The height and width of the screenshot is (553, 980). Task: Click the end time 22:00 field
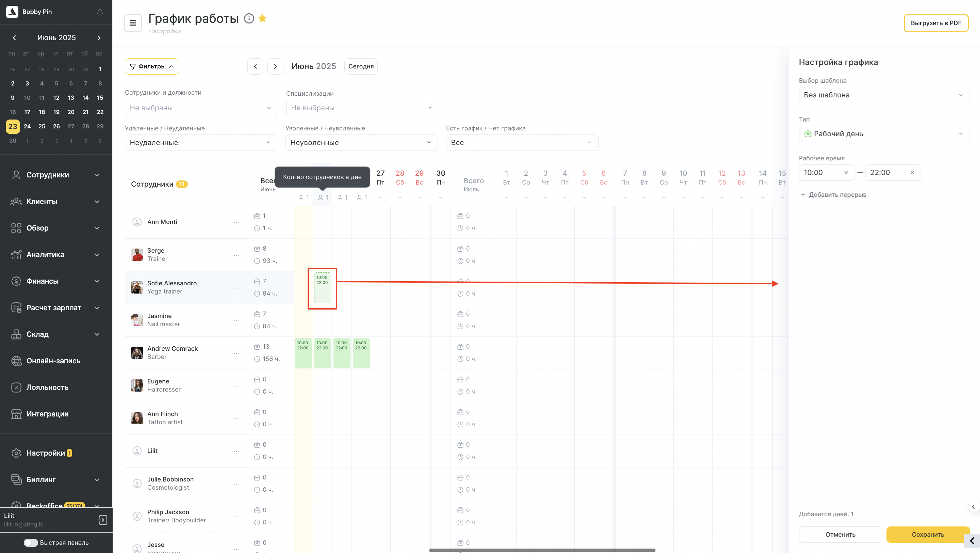(893, 173)
